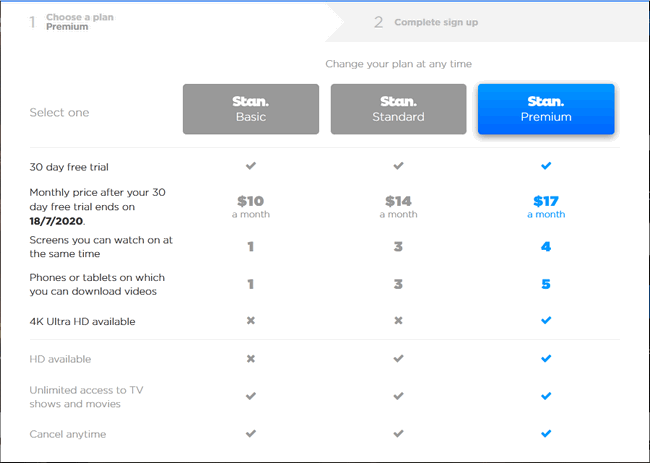The width and height of the screenshot is (650, 463).
Task: Click Premium plan's 4 simultaneous screens number
Action: coord(546,246)
